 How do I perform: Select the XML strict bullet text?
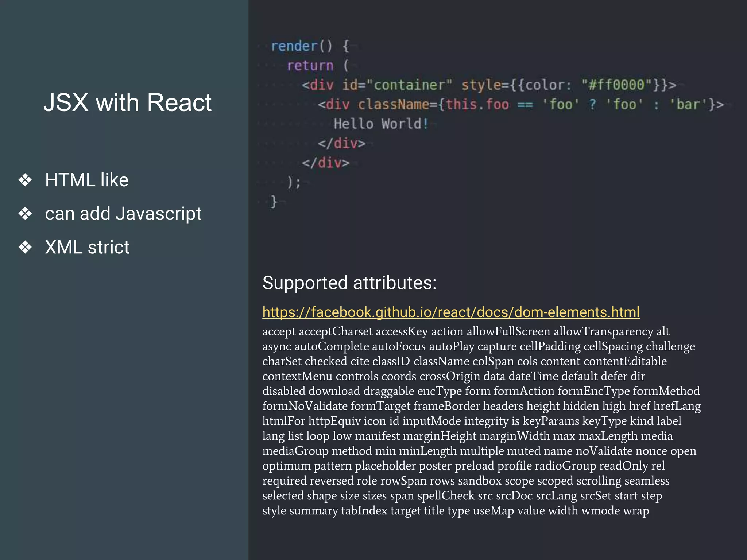pyautogui.click(x=87, y=247)
